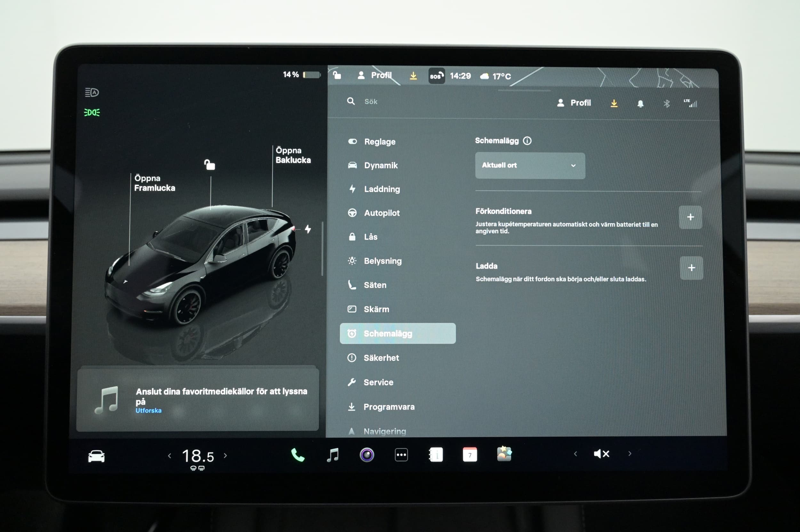
Task: Click the Sök search field
Action: [371, 101]
